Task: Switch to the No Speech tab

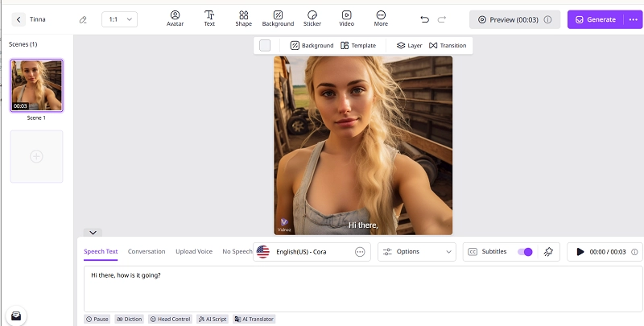Action: pyautogui.click(x=237, y=251)
